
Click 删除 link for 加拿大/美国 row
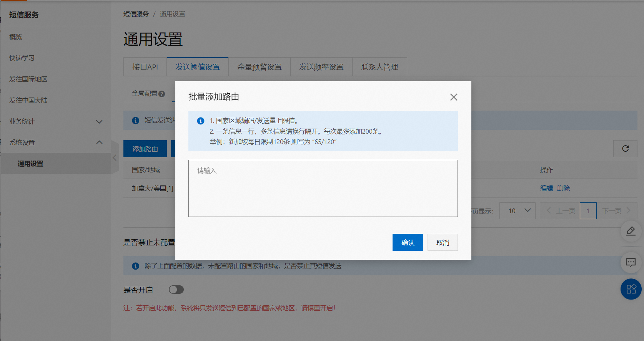pyautogui.click(x=563, y=188)
